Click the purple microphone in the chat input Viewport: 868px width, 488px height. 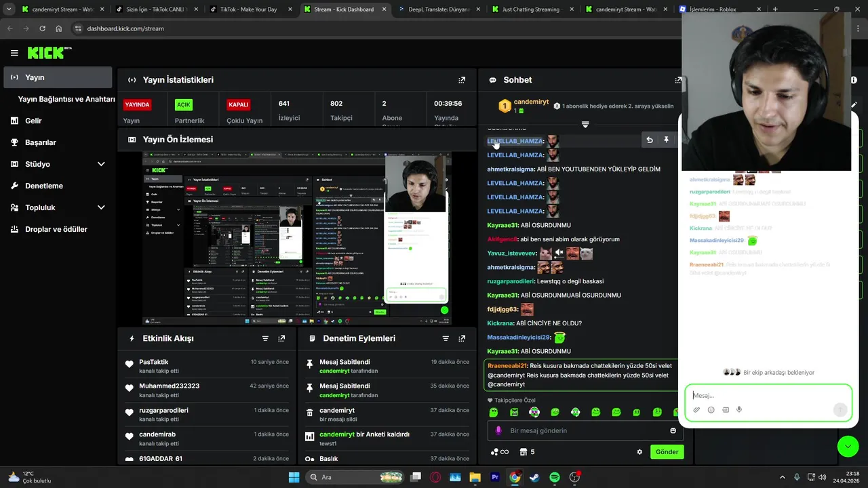coord(498,430)
